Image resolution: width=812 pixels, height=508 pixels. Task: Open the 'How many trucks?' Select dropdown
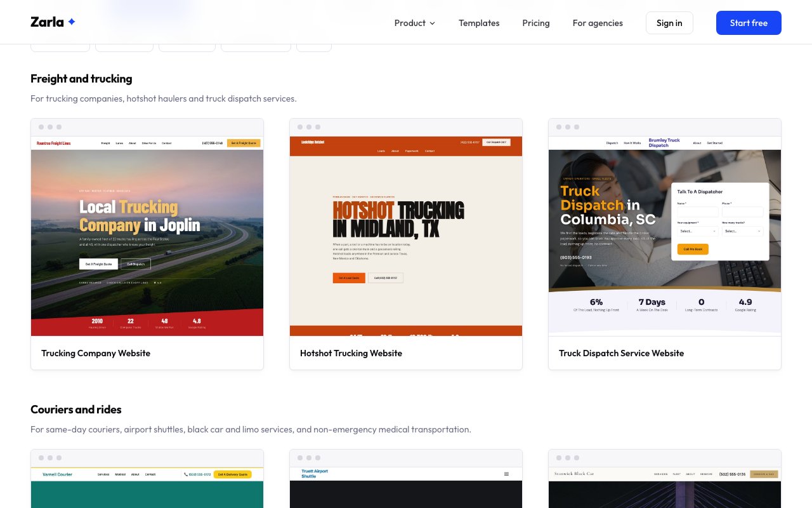tap(742, 231)
